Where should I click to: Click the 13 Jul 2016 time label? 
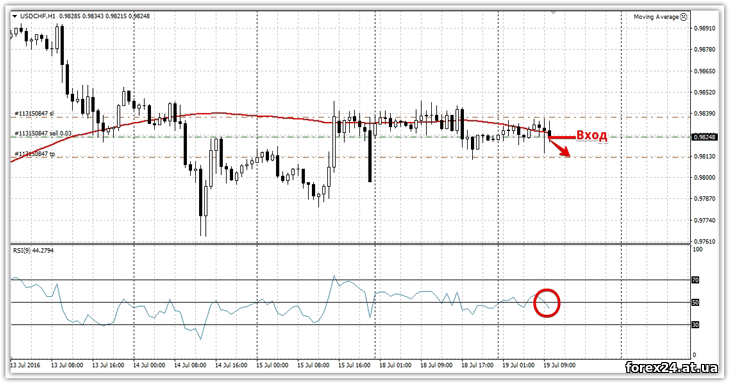pyautogui.click(x=25, y=365)
